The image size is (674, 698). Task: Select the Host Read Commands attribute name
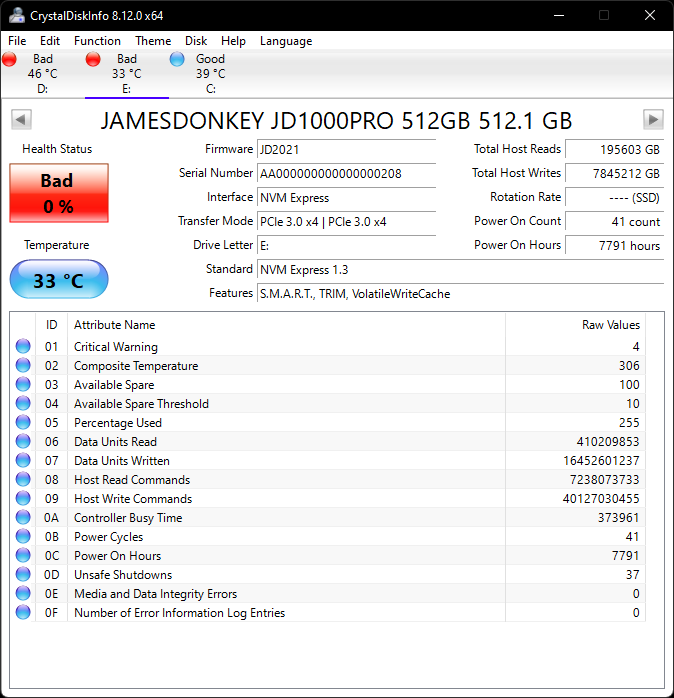(132, 480)
